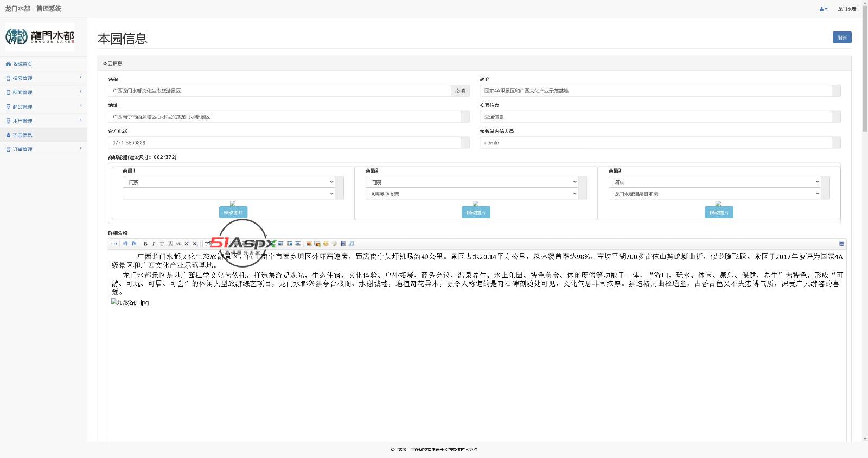Click the 地址 input field

284,117
